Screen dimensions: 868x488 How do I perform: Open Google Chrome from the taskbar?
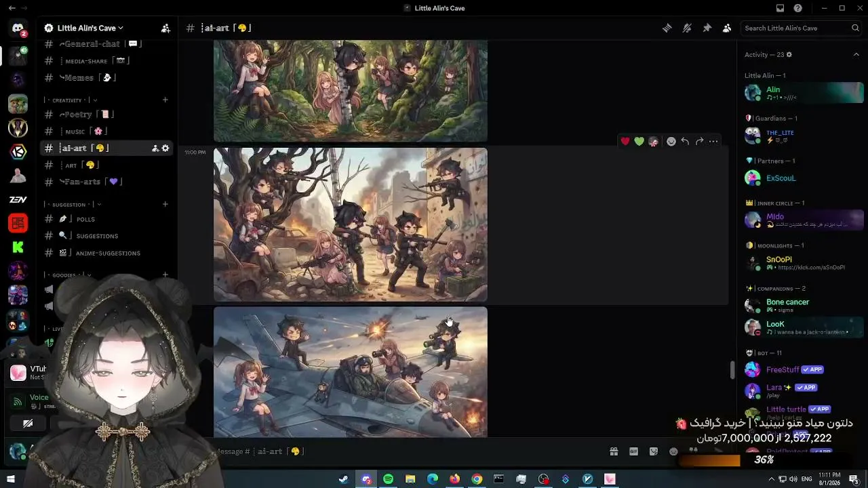(x=477, y=479)
